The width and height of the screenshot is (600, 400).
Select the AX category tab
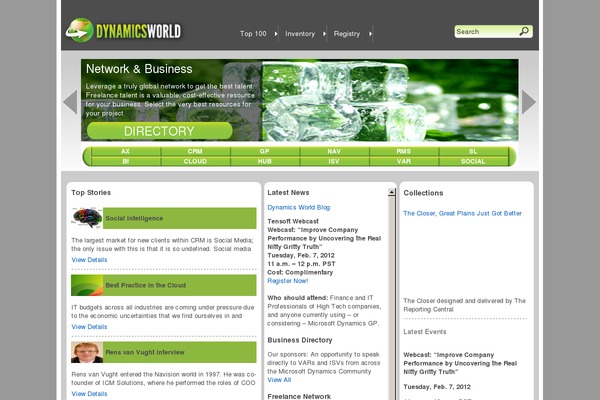126,151
